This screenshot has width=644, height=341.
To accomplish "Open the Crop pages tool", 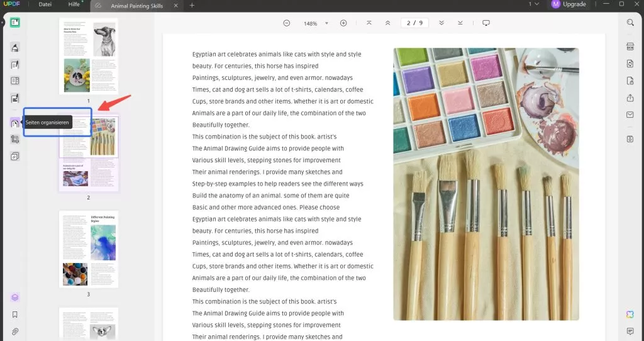I will [15, 139].
